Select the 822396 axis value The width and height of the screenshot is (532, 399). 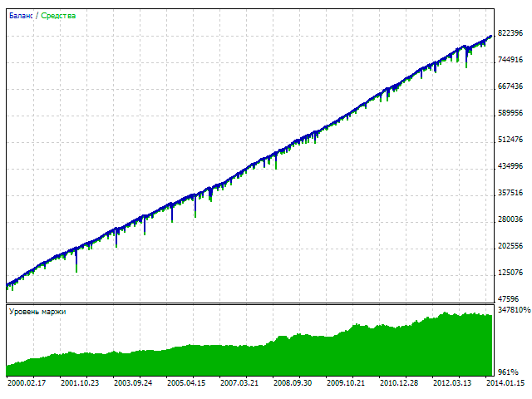click(x=510, y=33)
